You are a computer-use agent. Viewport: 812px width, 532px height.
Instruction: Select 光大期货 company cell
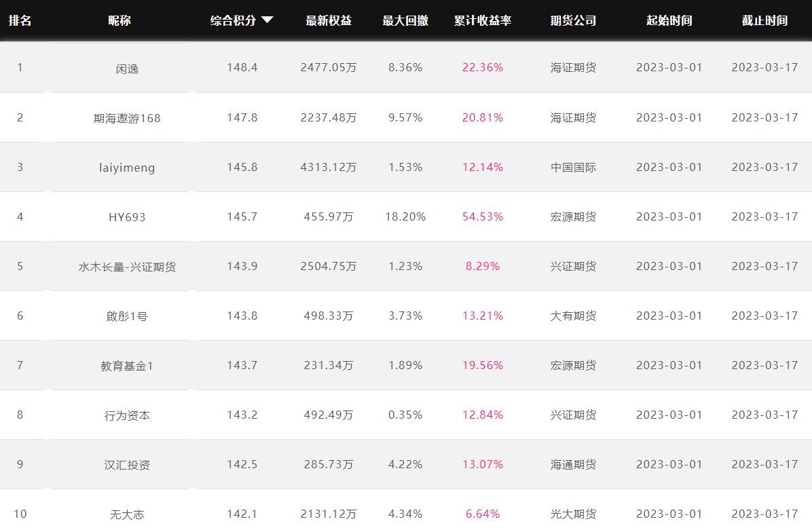[x=573, y=514]
